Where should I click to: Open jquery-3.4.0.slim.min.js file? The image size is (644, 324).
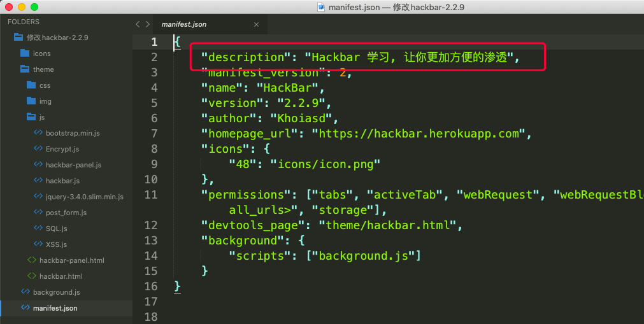pyautogui.click(x=85, y=197)
